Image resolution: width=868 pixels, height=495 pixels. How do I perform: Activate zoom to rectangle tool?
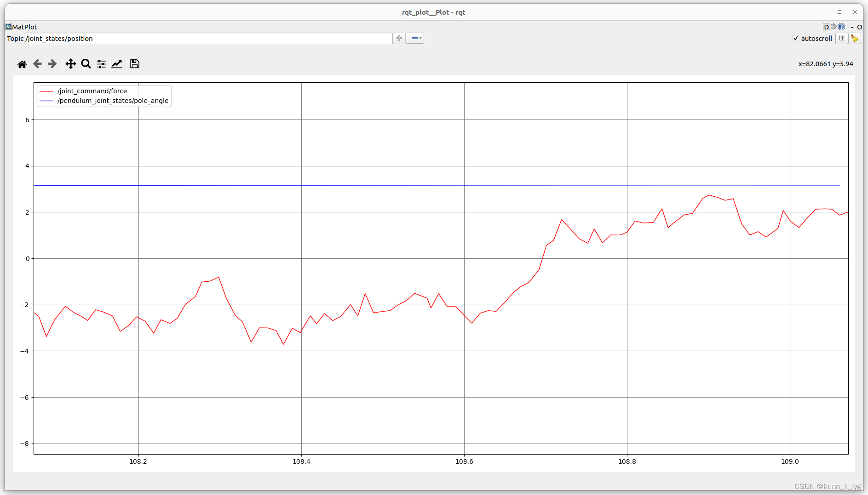86,64
